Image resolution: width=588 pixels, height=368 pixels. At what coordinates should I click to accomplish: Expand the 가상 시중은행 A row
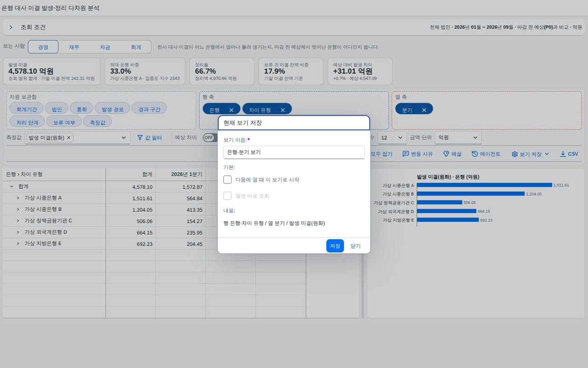point(18,198)
